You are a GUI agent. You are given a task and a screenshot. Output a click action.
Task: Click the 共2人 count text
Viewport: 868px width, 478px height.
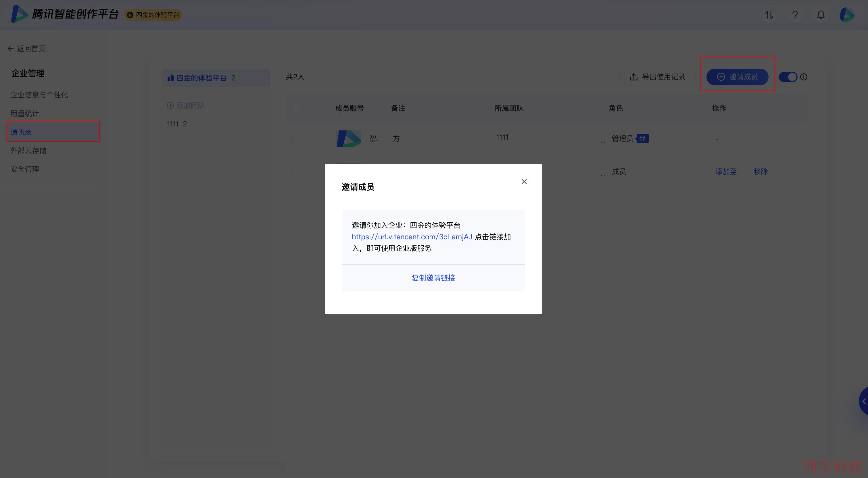tap(295, 77)
